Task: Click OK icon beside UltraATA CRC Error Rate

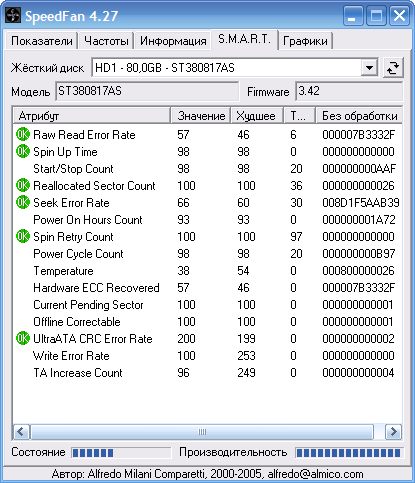Action: (23, 338)
